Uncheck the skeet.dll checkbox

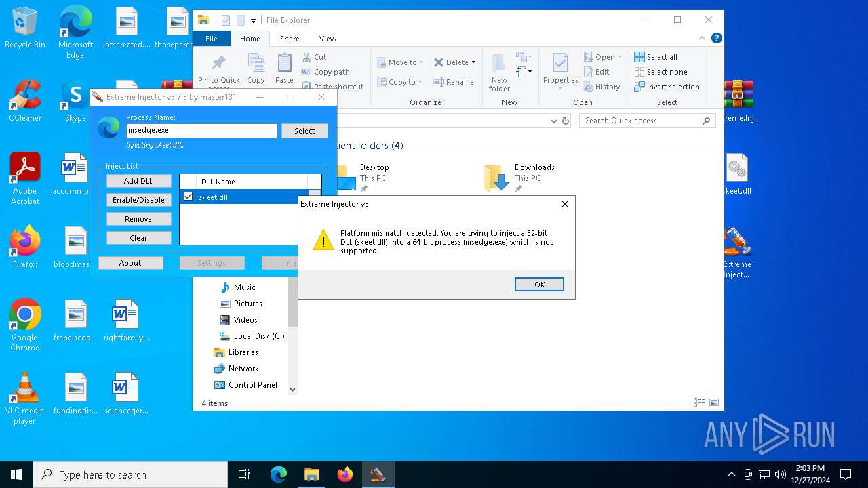[189, 197]
